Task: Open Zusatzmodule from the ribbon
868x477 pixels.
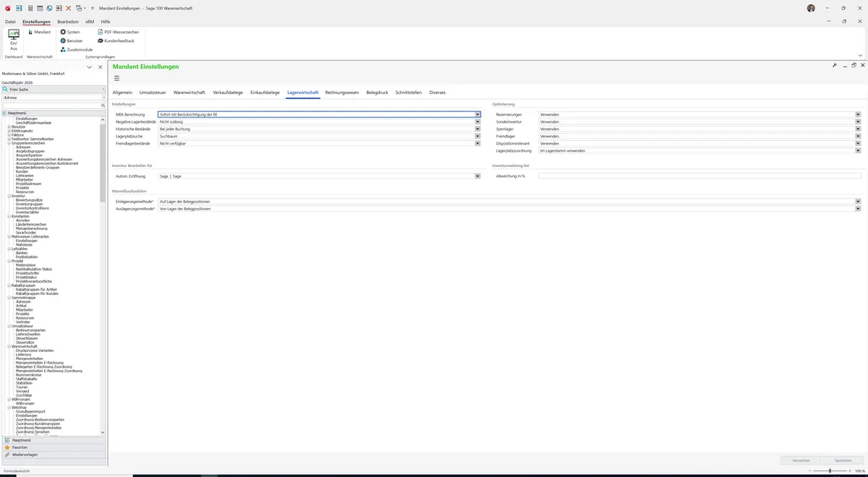Action: [x=76, y=49]
